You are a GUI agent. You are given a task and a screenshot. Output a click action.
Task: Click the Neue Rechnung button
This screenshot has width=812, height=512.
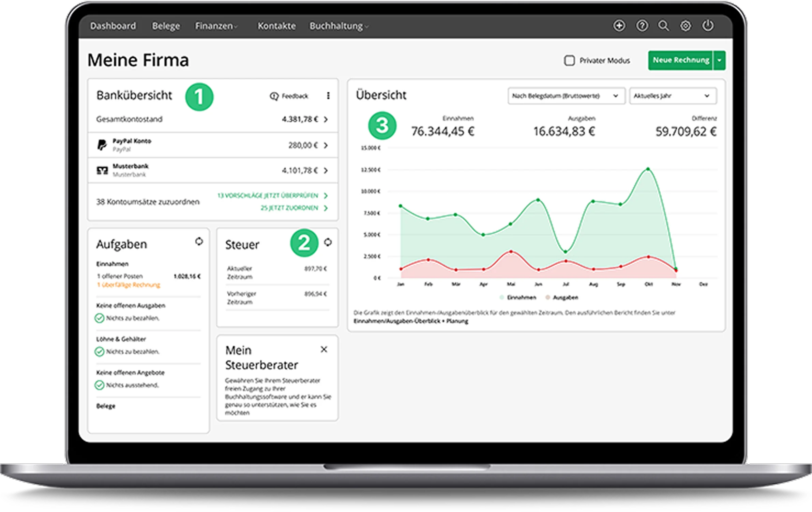pyautogui.click(x=680, y=60)
